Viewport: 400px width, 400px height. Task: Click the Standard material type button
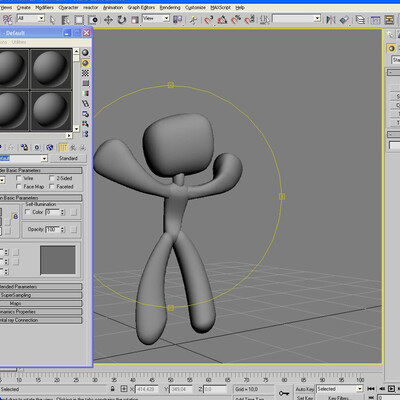click(x=68, y=158)
